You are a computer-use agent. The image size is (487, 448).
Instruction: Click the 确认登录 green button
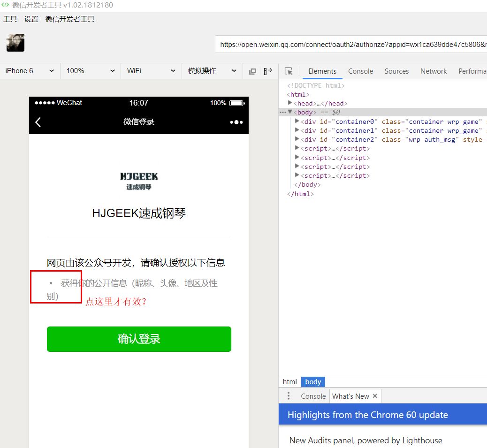139,339
